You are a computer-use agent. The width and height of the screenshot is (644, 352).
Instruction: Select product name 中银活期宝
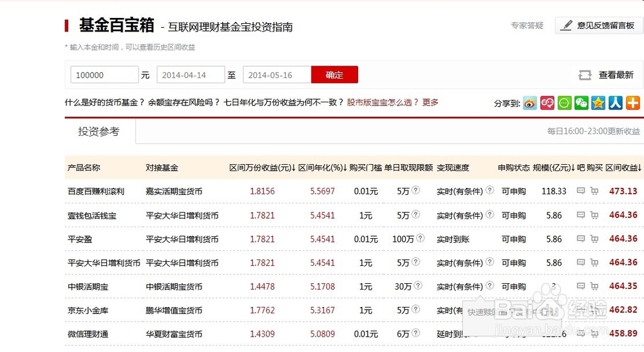88,287
